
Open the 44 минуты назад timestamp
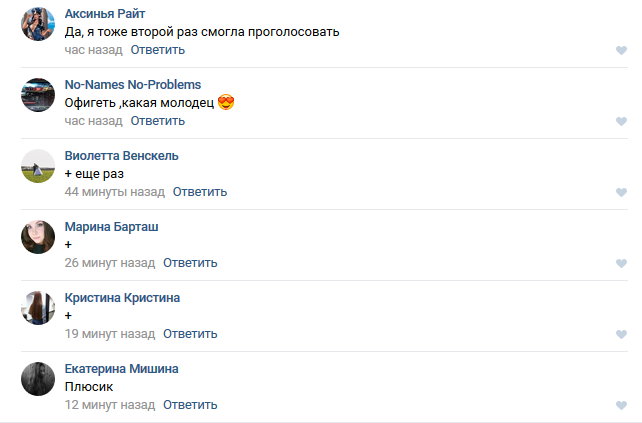[115, 192]
